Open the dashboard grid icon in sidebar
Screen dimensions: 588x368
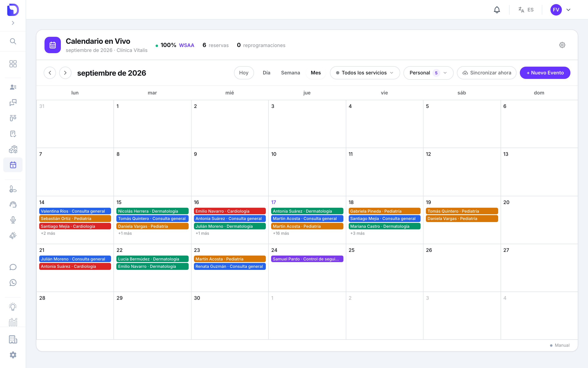click(13, 64)
